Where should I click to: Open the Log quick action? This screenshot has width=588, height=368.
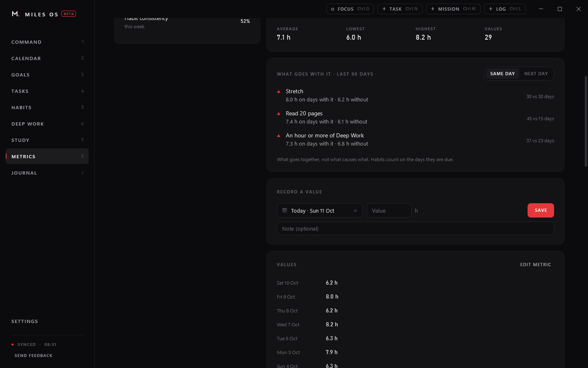click(505, 9)
